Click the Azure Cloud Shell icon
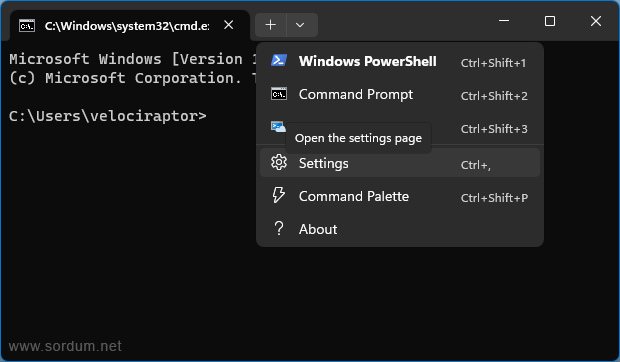This screenshot has width=620, height=362. click(x=278, y=127)
